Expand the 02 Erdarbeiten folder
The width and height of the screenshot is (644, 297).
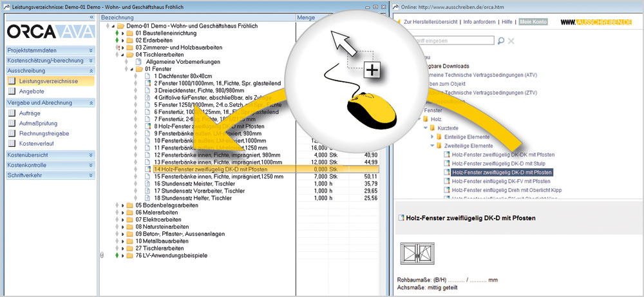(x=122, y=40)
